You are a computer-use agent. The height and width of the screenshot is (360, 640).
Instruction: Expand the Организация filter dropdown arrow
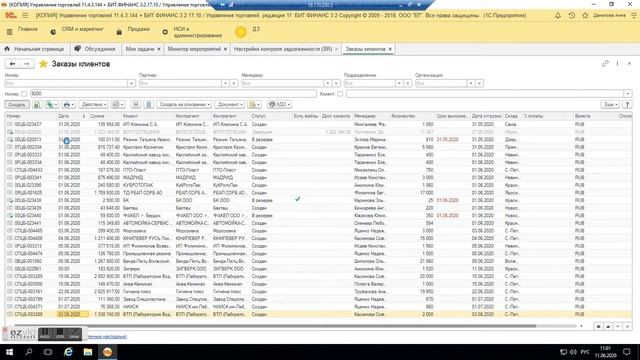(x=471, y=83)
